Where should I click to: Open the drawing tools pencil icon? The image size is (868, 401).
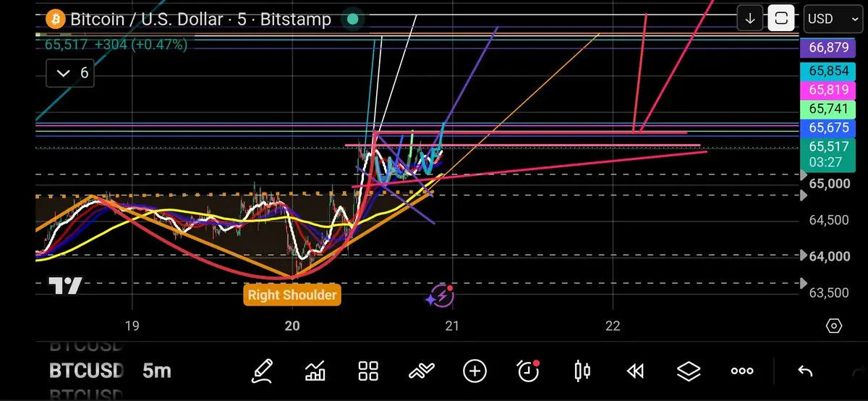click(x=262, y=371)
